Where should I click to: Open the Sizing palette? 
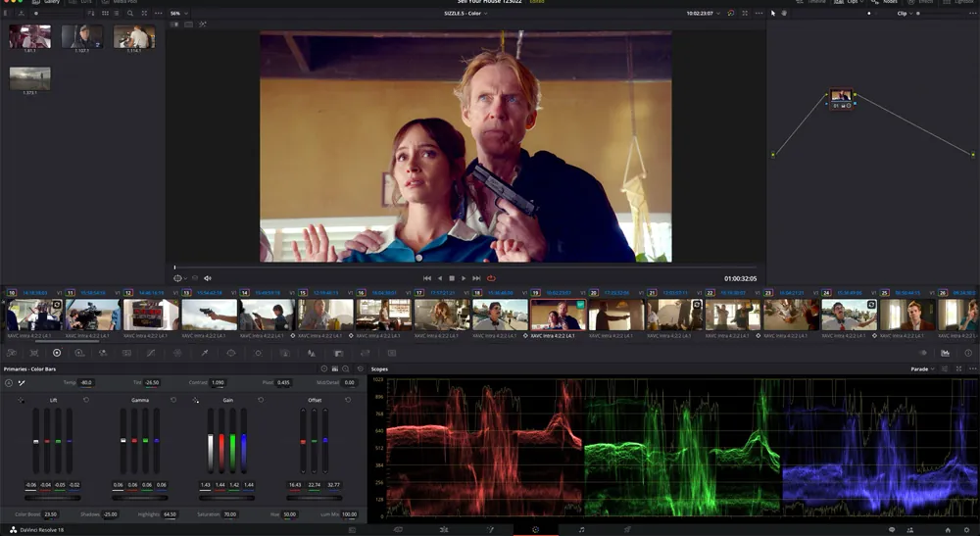point(365,353)
